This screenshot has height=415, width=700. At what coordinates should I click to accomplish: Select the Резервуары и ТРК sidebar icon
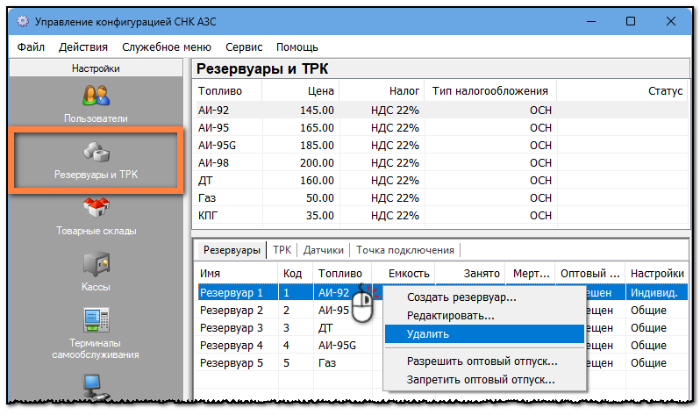click(96, 152)
